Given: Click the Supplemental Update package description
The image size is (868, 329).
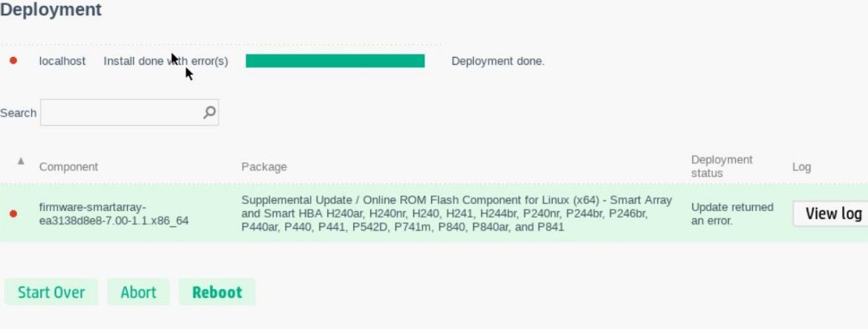Looking at the screenshot, I should click(x=457, y=213).
